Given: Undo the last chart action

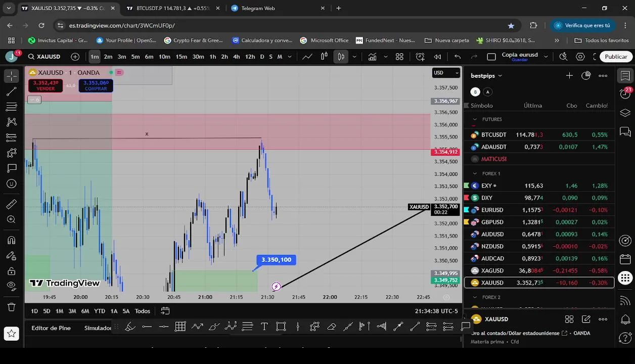Looking at the screenshot, I should (x=458, y=57).
